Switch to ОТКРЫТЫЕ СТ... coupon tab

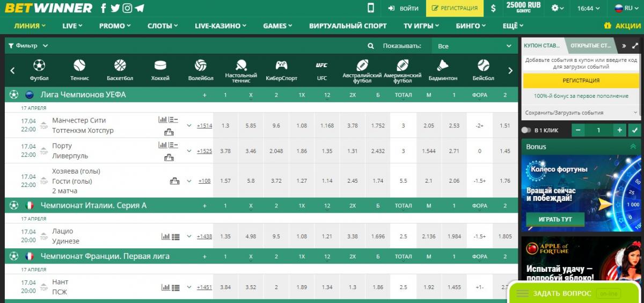pyautogui.click(x=591, y=46)
